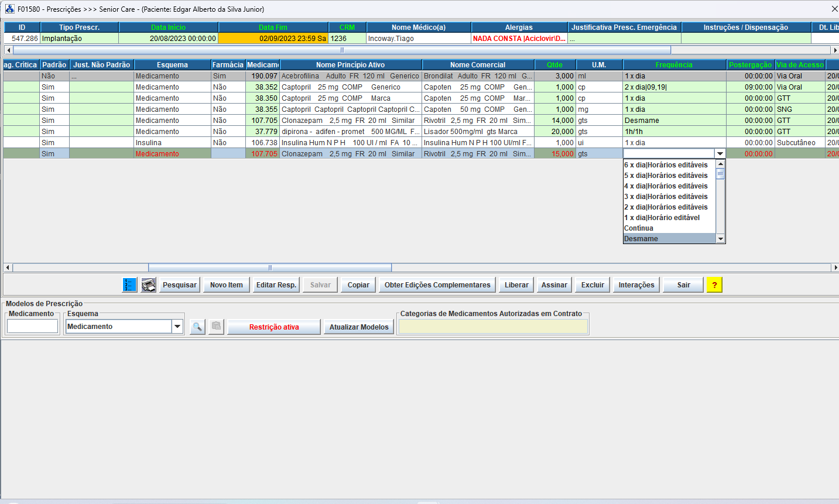Click the frequency list scroll down arrow

[x=721, y=239]
